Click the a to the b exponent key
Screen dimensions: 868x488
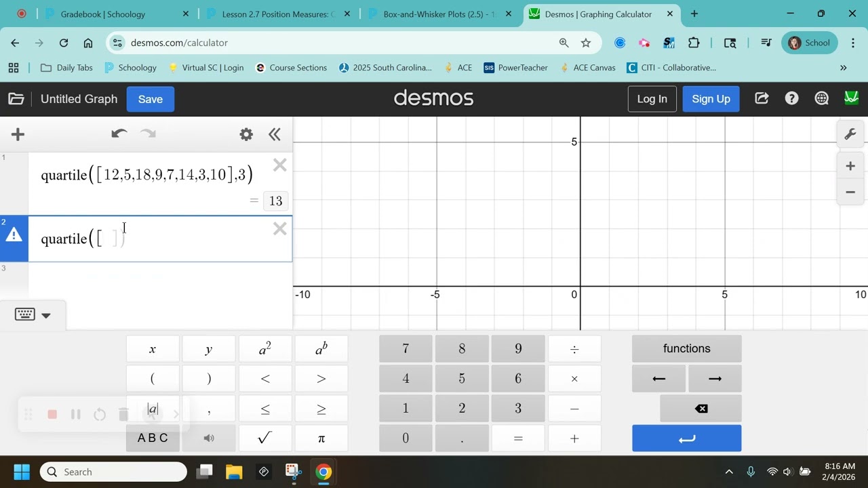click(321, 348)
